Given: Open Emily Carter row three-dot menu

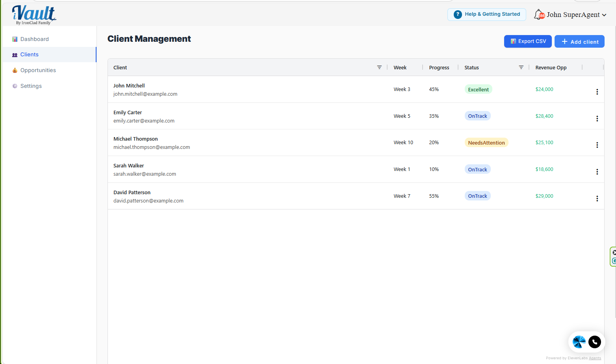Looking at the screenshot, I should [x=597, y=119].
